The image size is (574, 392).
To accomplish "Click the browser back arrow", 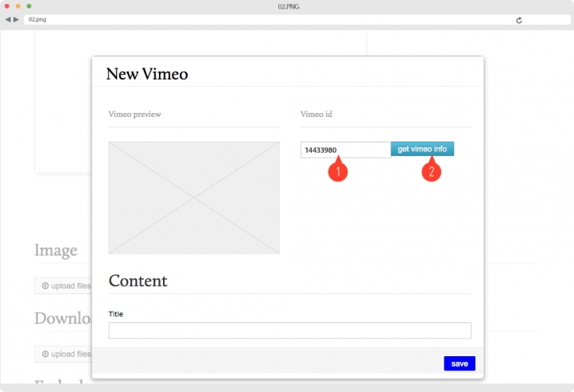I will pos(8,19).
